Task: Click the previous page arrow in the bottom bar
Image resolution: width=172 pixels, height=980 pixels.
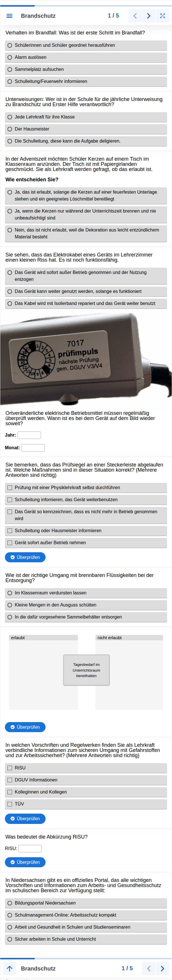Action: (x=149, y=968)
